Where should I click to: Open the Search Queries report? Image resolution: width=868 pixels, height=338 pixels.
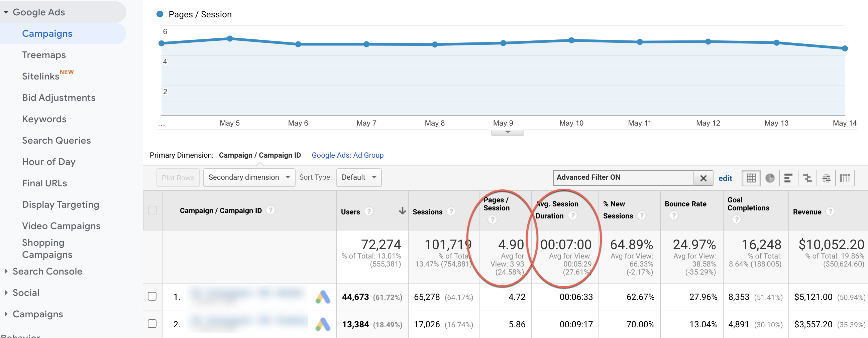[56, 140]
